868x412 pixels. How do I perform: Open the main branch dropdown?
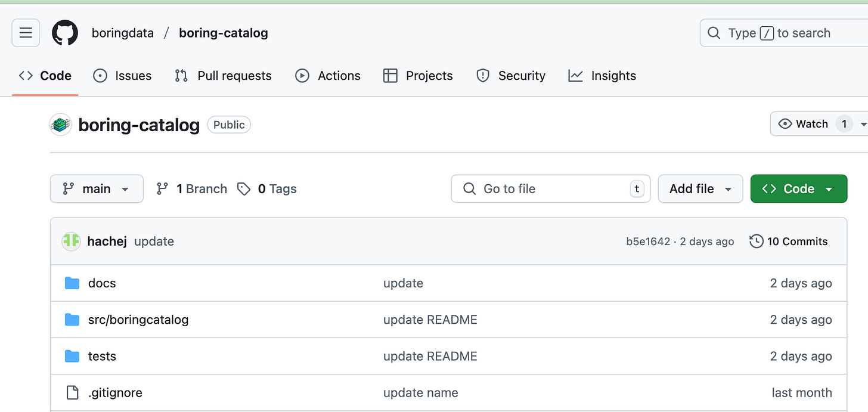click(x=97, y=188)
